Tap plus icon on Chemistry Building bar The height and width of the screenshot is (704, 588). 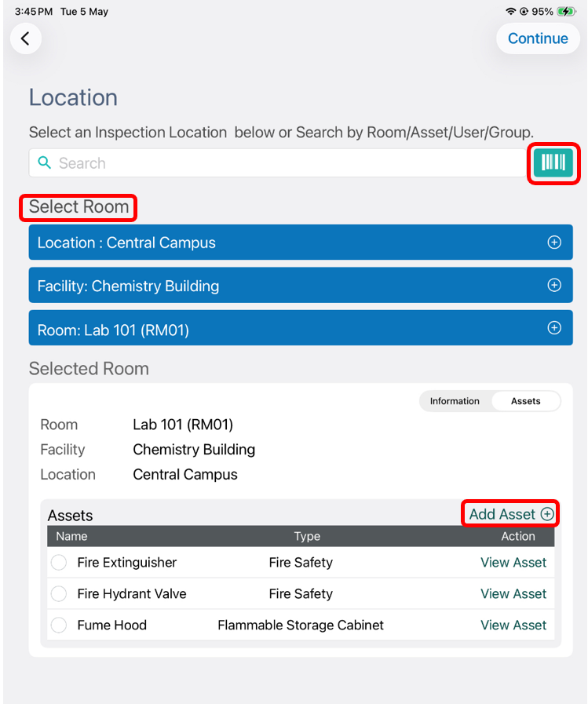pyautogui.click(x=554, y=285)
